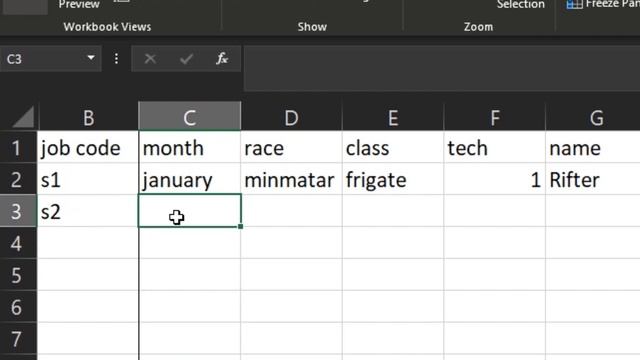Click the 's2' cell
Image resolution: width=640 pixels, height=360 pixels.
(x=88, y=211)
